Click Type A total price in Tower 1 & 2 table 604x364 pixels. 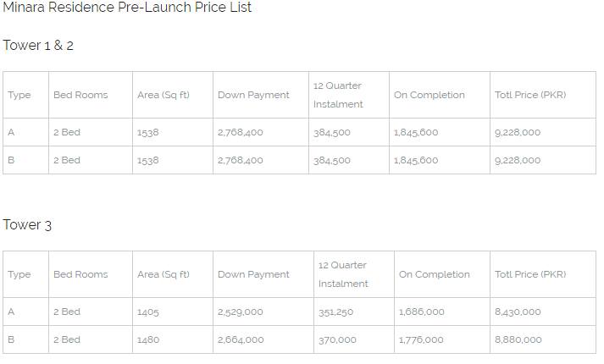(x=518, y=133)
